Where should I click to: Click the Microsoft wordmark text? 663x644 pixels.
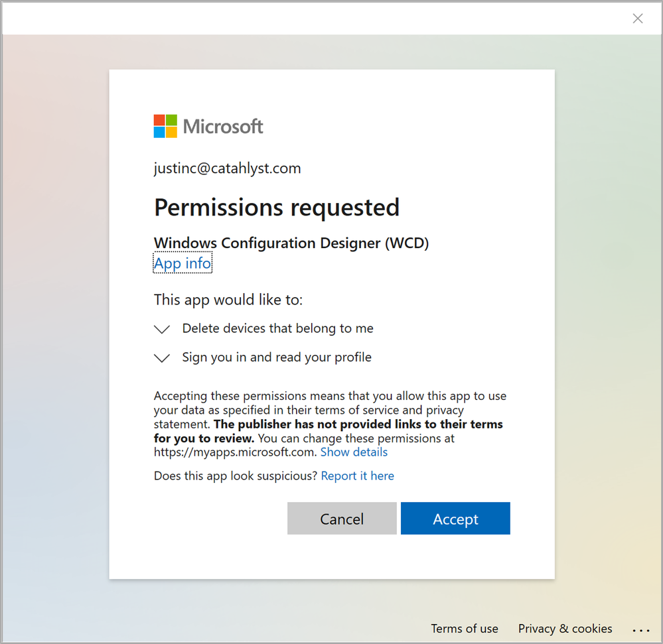[x=223, y=126]
